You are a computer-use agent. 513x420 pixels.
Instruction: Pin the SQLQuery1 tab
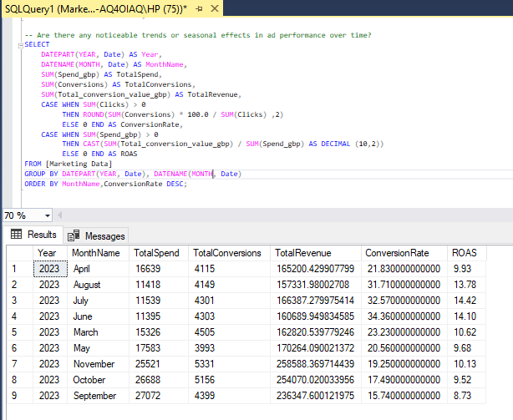(199, 9)
